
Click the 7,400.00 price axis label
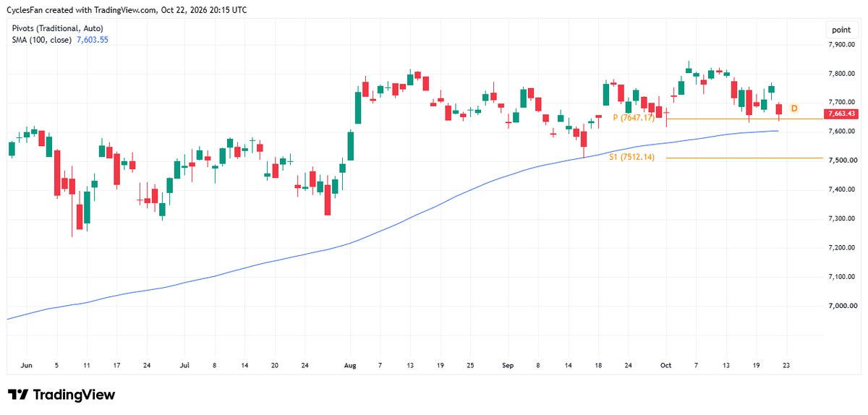click(842, 189)
